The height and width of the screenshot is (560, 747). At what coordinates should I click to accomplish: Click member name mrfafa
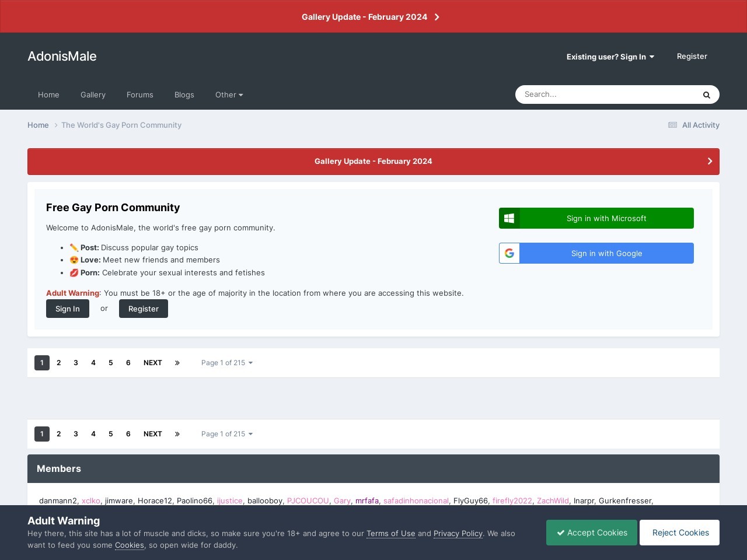pos(367,501)
